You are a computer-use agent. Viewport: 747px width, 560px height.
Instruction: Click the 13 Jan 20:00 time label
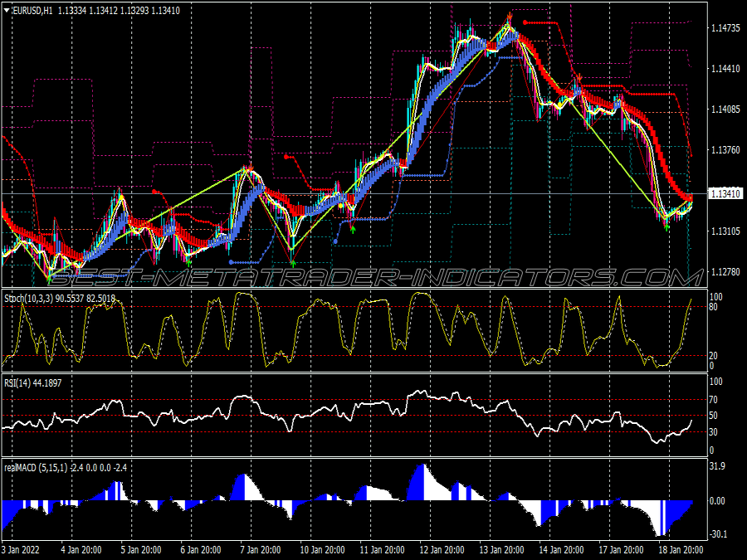point(501,549)
